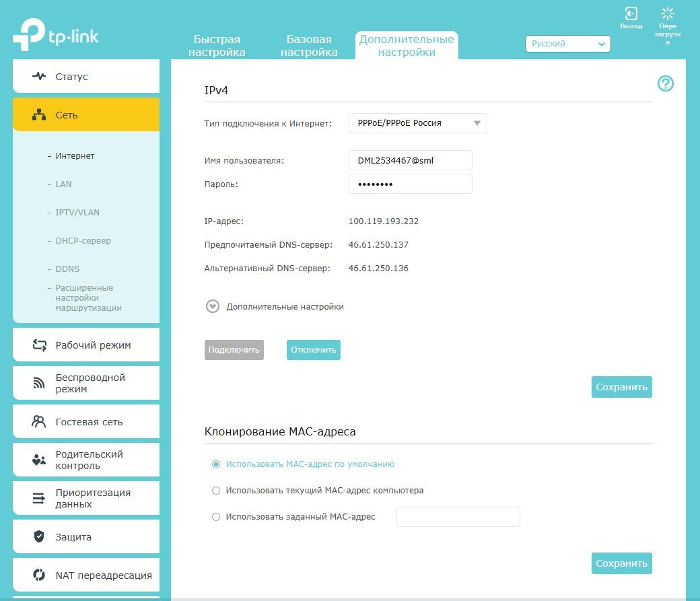Click the Имя пользователя input field
The image size is (700, 601).
click(410, 160)
